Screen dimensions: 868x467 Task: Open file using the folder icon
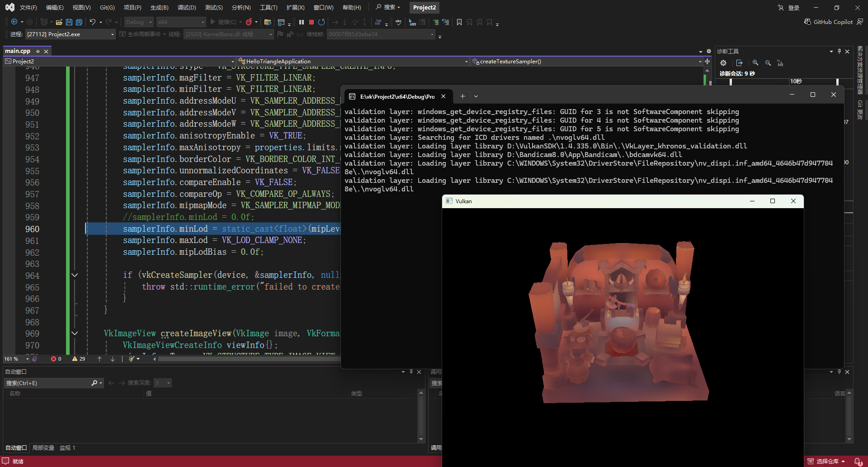pyautogui.click(x=59, y=22)
